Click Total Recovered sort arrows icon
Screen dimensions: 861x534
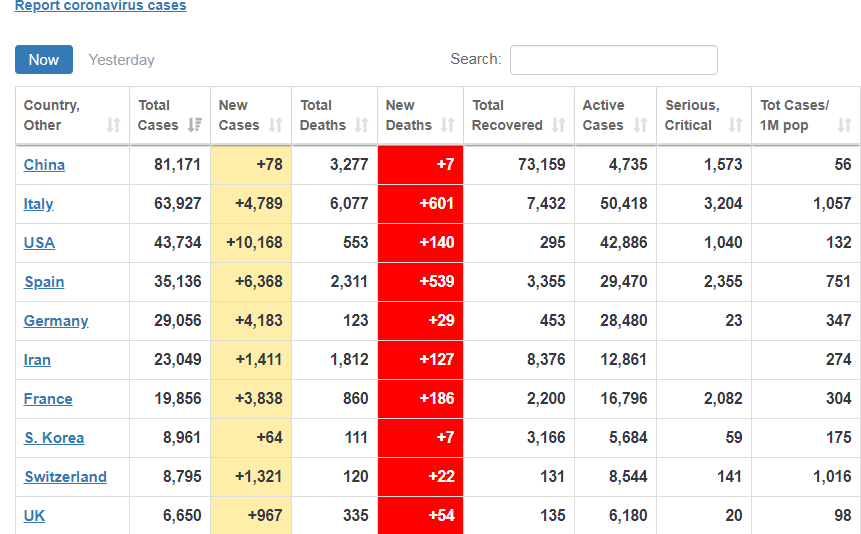click(x=558, y=125)
